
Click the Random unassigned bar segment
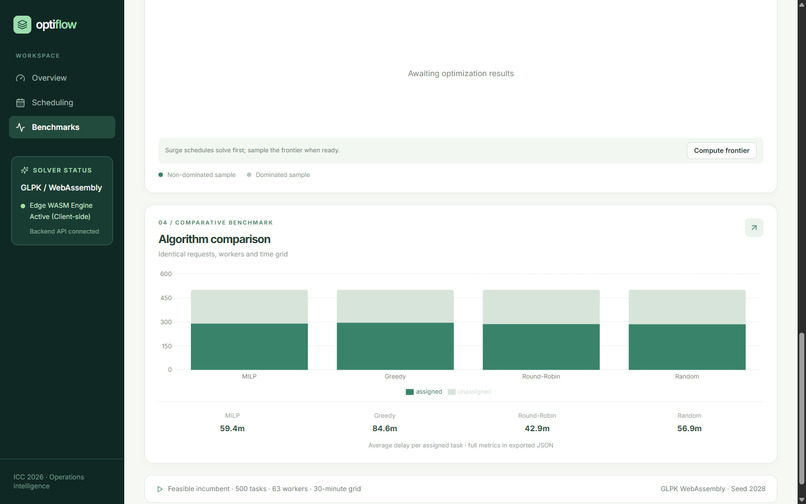[687, 307]
